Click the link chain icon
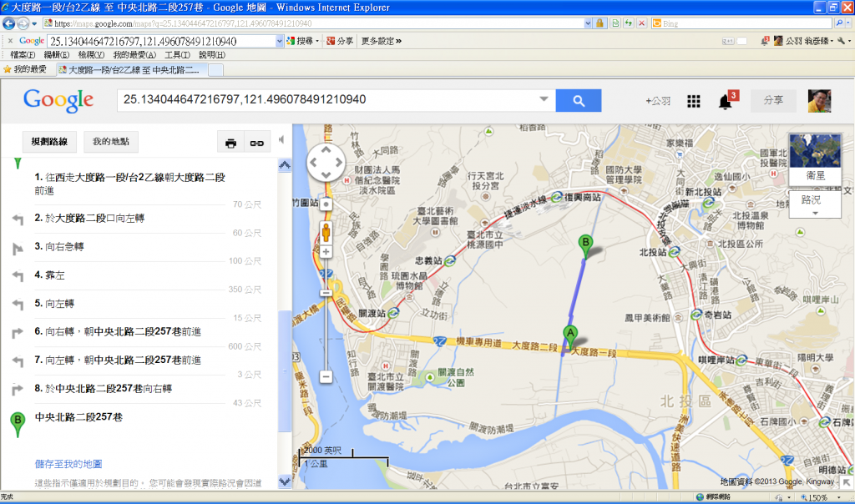Image resolution: width=855 pixels, height=504 pixels. click(257, 143)
